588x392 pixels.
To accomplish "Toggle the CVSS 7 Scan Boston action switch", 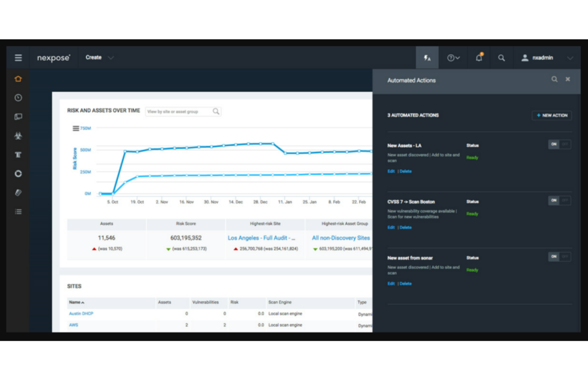I will 559,201.
